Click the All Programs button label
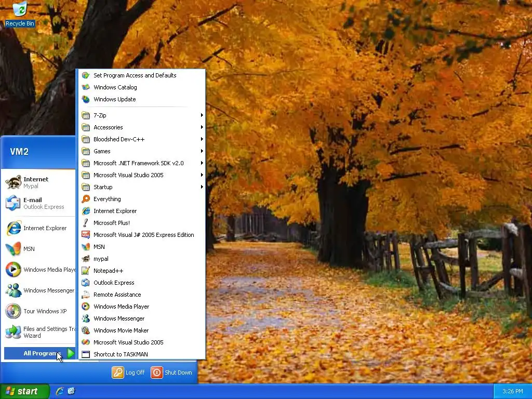 tap(39, 353)
